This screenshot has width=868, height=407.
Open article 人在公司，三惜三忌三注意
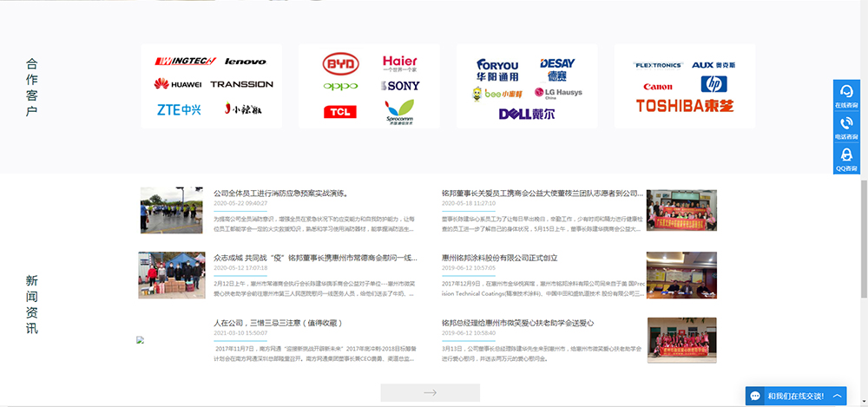tap(279, 323)
